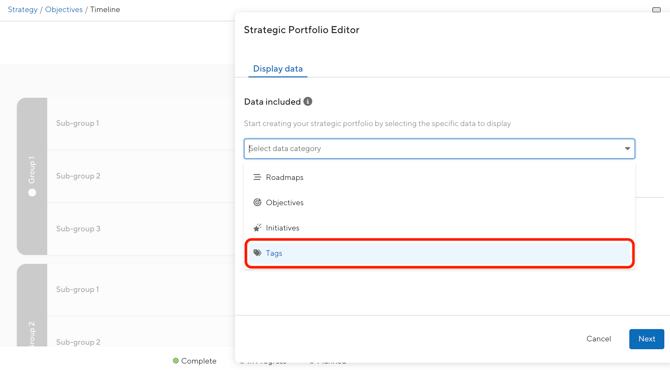
Task: Pick Objectives in the dropdown list
Action: pos(440,203)
